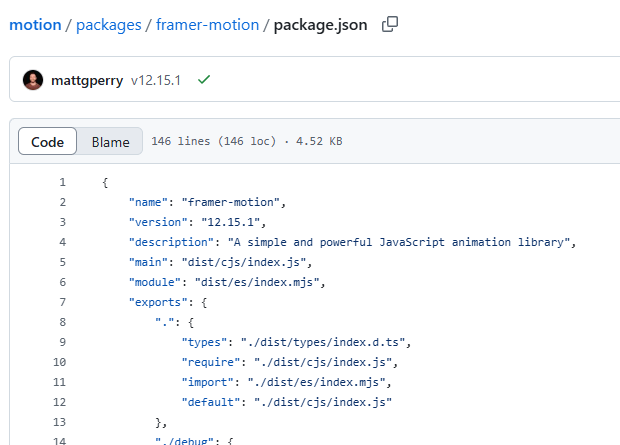620x445 pixels.
Task: Go to the packages folder breadcrumb
Action: point(108,24)
